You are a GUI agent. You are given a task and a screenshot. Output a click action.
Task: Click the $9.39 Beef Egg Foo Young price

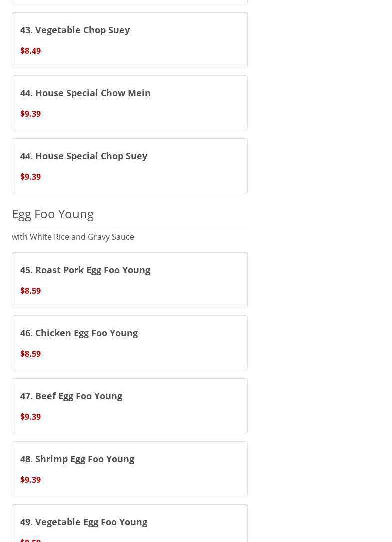30,417
